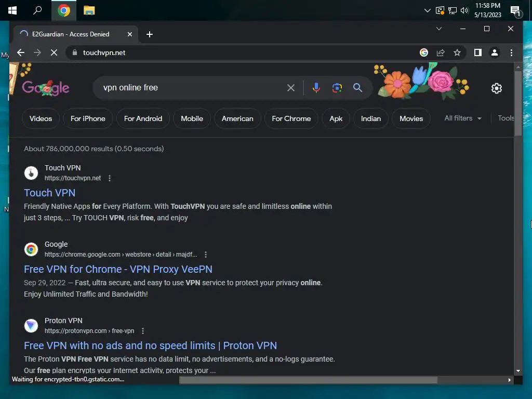Screen dimensions: 532x399
Task: Click the vertical scrollbar thumb
Action: tap(518, 103)
